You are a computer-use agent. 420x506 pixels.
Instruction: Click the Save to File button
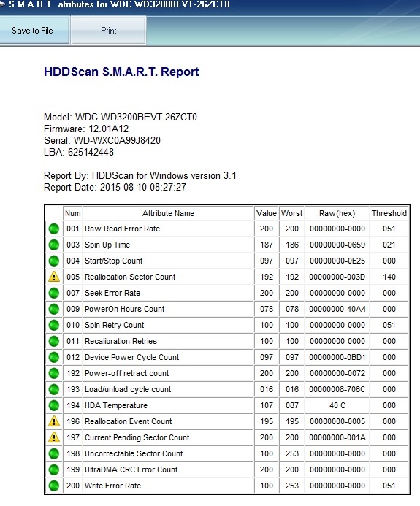34,31
